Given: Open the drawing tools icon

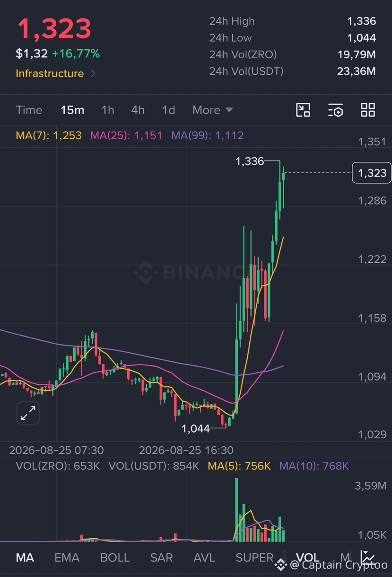Looking at the screenshot, I should (x=303, y=110).
